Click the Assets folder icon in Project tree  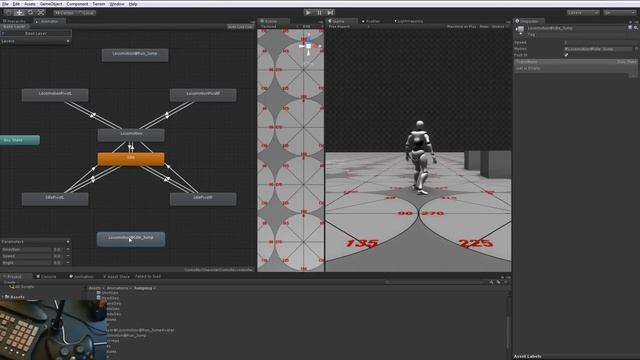tap(7, 297)
